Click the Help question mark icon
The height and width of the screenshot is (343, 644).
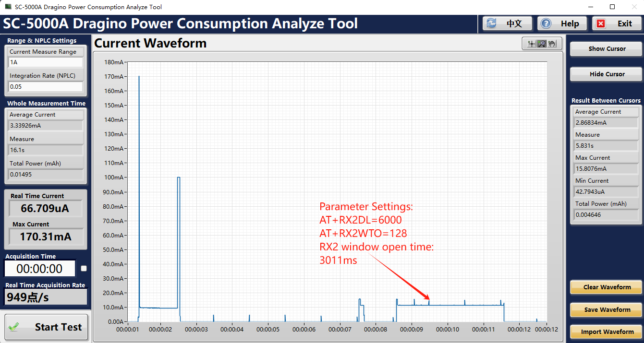(x=546, y=24)
